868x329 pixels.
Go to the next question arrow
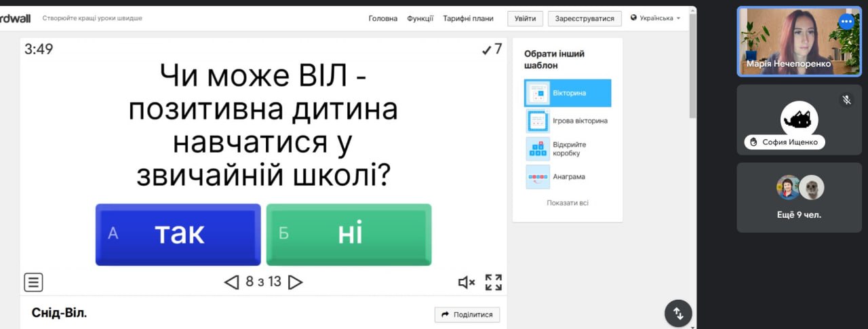pos(295,282)
